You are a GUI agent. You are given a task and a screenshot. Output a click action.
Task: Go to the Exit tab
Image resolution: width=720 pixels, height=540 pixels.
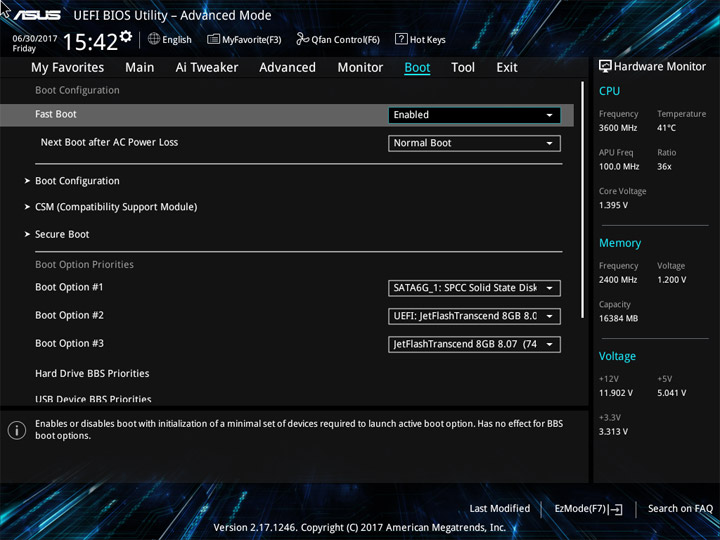pos(506,68)
